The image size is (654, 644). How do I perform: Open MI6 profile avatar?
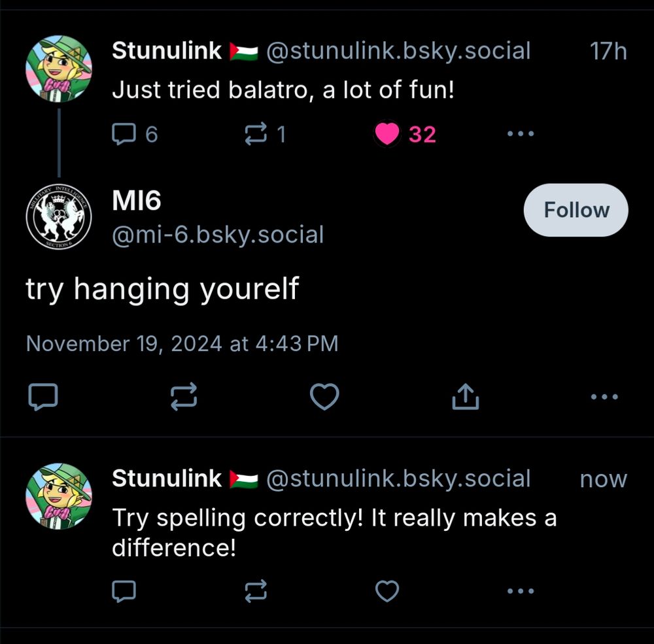pyautogui.click(x=58, y=216)
